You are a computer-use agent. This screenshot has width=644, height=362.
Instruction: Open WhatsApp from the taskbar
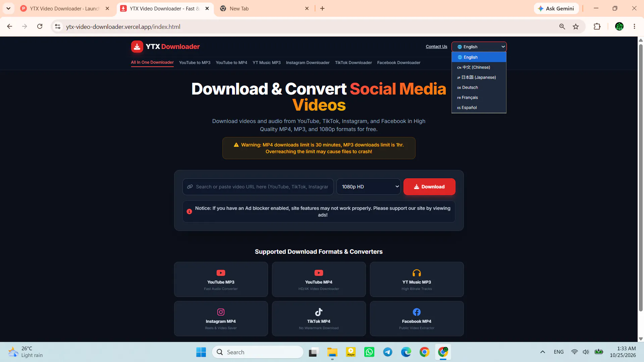pos(369,352)
